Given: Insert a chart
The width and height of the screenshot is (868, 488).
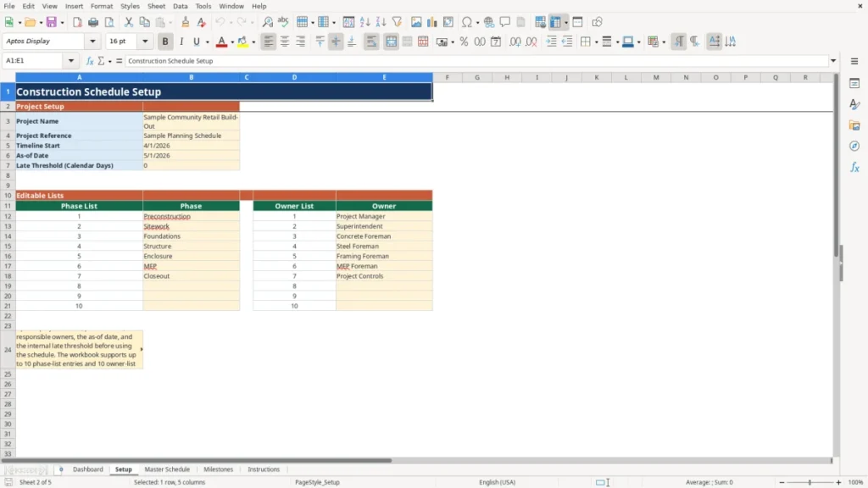Looking at the screenshot, I should coord(432,22).
